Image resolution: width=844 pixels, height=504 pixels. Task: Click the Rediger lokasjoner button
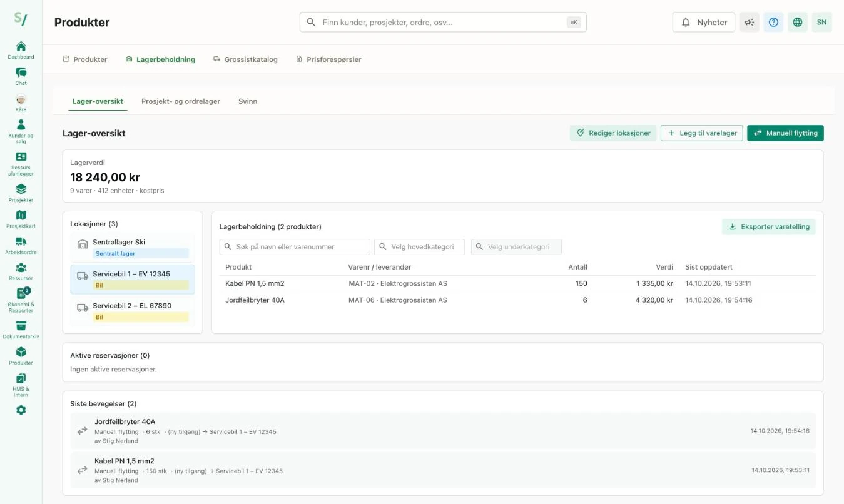point(613,133)
